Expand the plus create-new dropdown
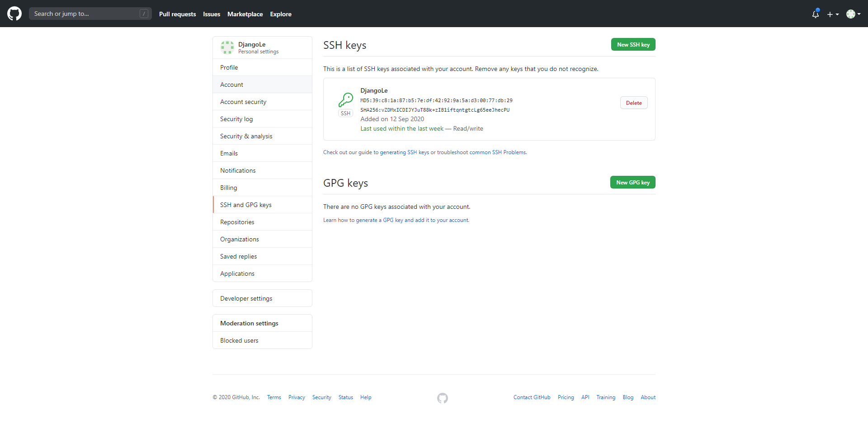This screenshot has width=868, height=438. coord(833,14)
